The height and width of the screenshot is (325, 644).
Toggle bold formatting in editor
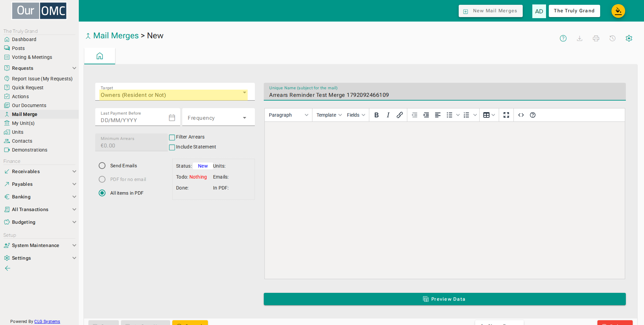376,115
